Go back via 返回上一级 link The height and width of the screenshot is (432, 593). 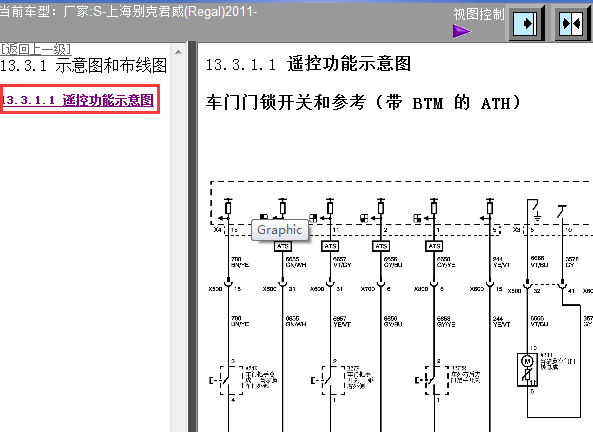point(36,49)
